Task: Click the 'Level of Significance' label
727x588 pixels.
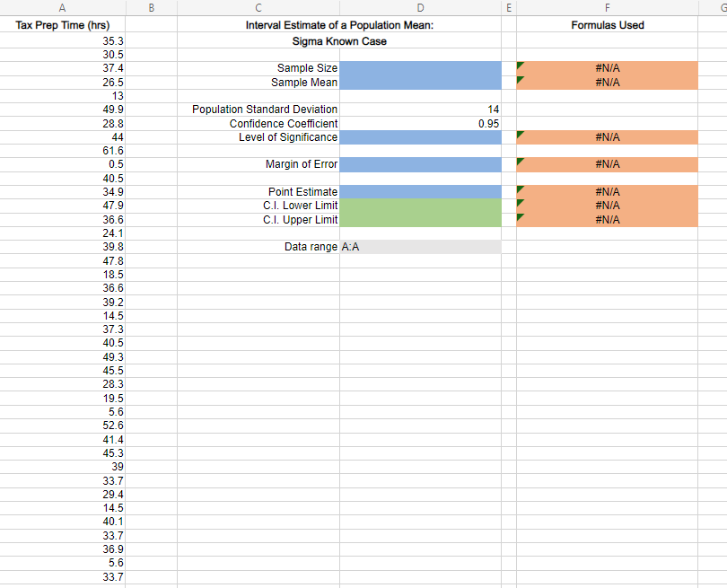Action: (x=288, y=137)
